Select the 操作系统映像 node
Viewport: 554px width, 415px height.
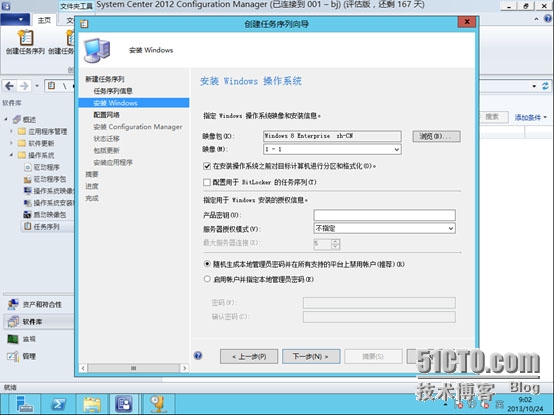[48, 191]
